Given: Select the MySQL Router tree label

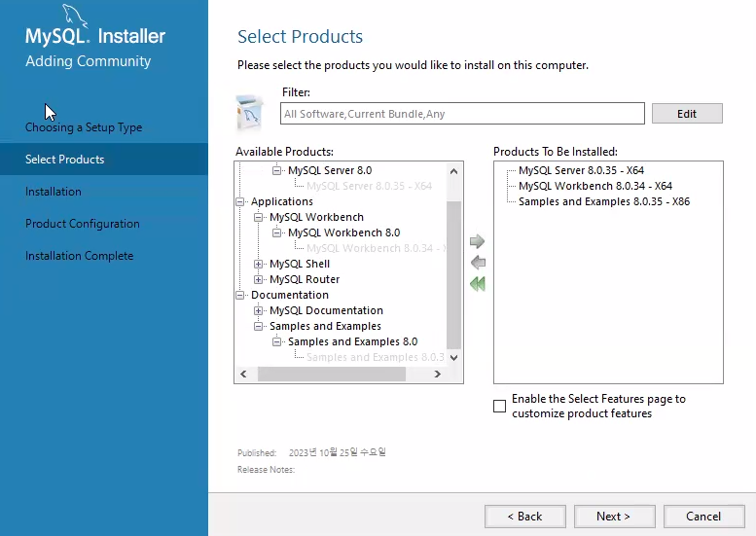Looking at the screenshot, I should [x=305, y=279].
